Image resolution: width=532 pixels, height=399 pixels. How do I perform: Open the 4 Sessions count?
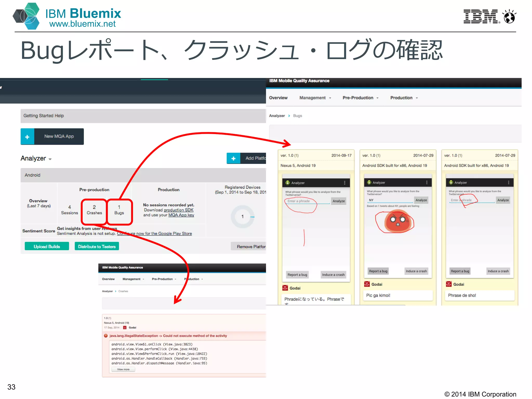coord(69,210)
